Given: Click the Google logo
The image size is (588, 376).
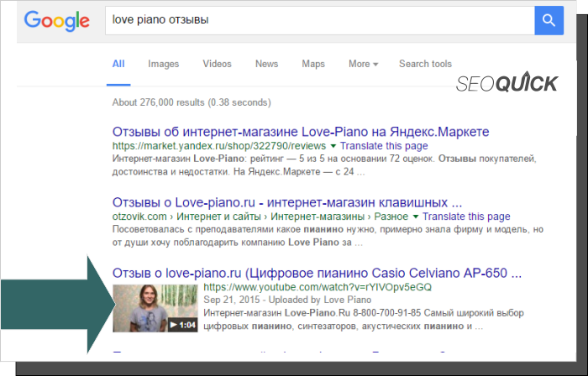Looking at the screenshot, I should click(x=56, y=21).
